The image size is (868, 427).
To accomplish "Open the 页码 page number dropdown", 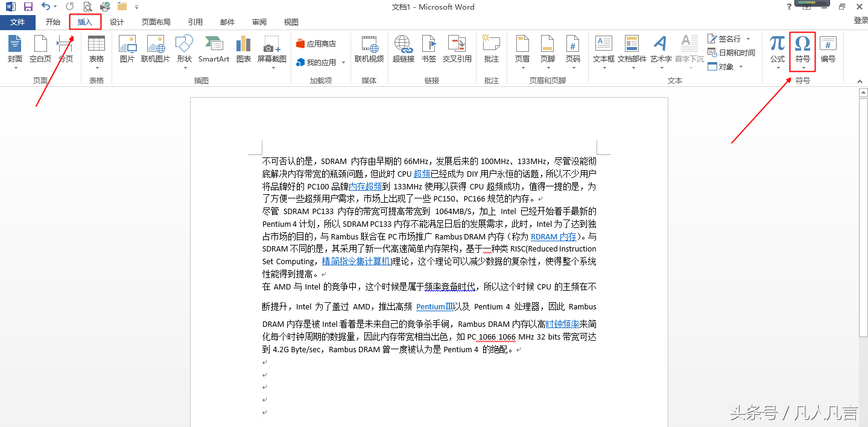I will pyautogui.click(x=572, y=51).
